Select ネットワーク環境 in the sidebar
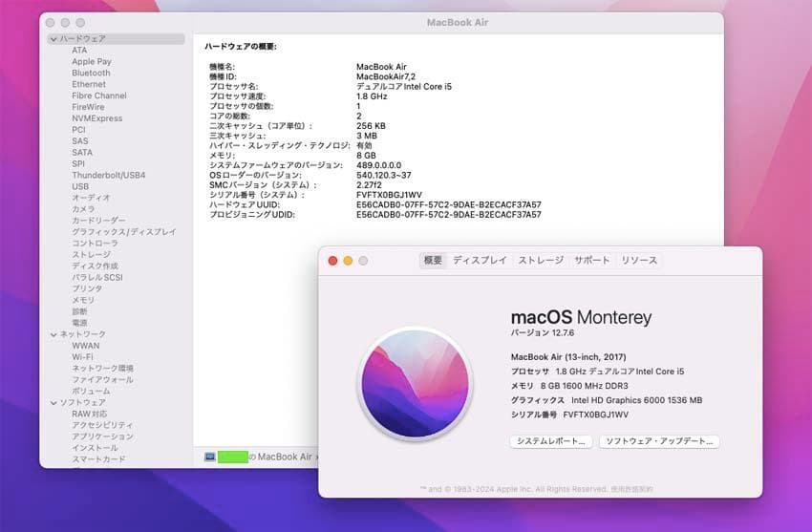This screenshot has height=532, width=812. tap(102, 369)
